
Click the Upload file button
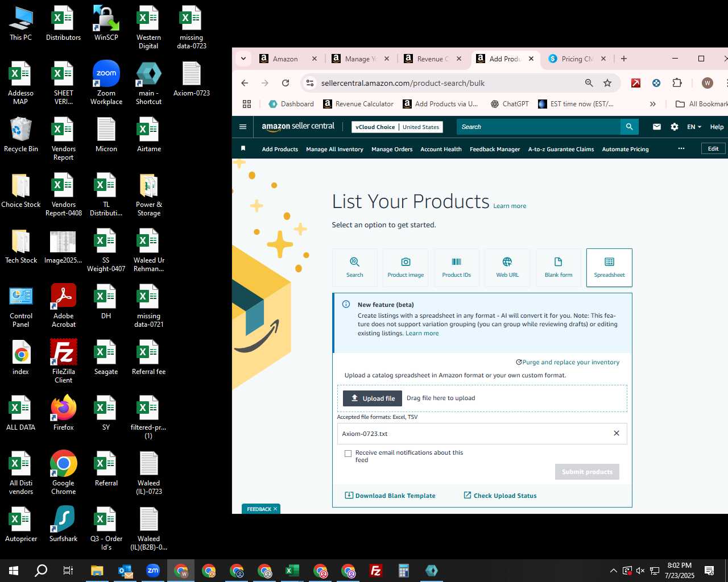pos(373,398)
